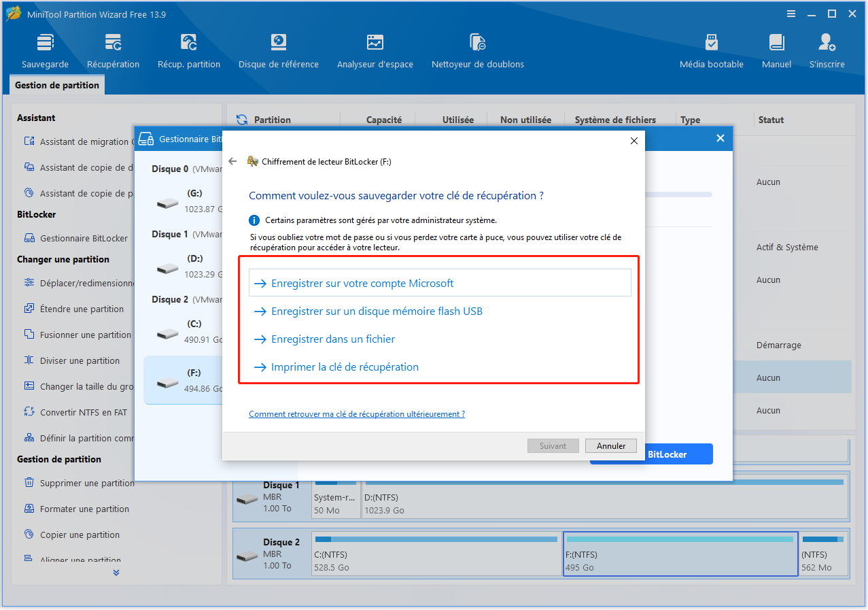Screen dimensions: 868x610
Task: Click Démarrage status row cell
Action: (x=778, y=345)
